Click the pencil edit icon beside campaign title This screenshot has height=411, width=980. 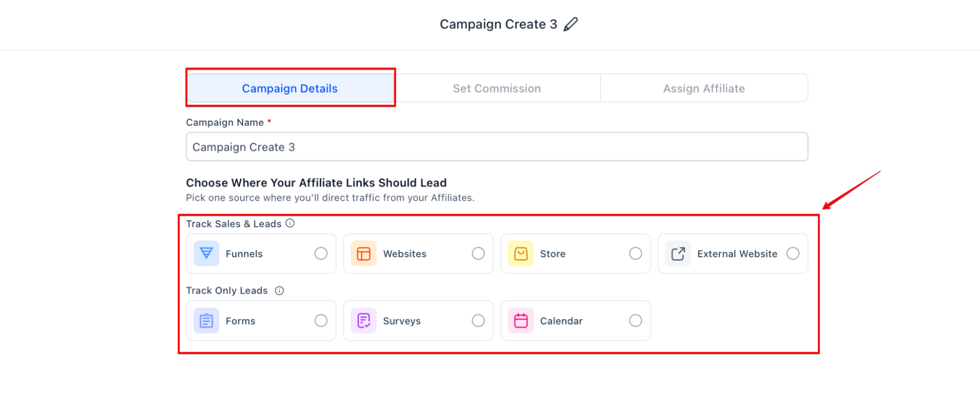click(x=571, y=24)
